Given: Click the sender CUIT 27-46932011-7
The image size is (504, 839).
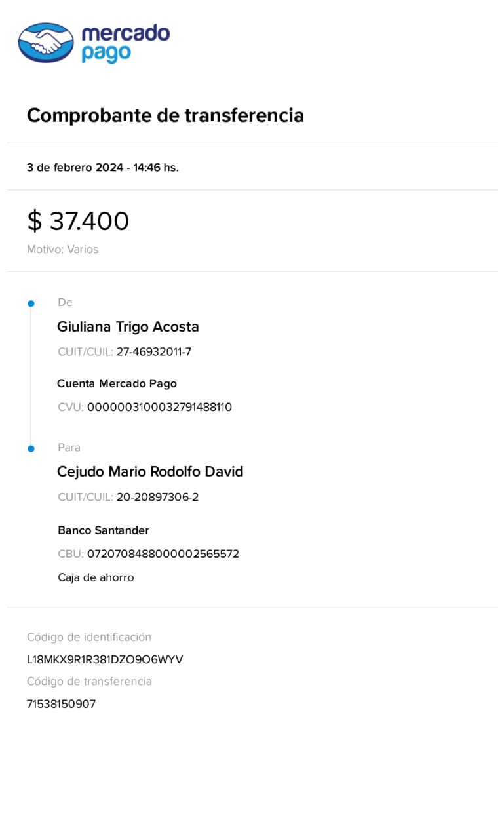Looking at the screenshot, I should coord(154,352).
